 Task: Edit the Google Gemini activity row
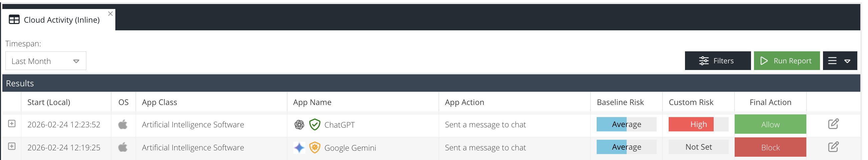pos(833,147)
